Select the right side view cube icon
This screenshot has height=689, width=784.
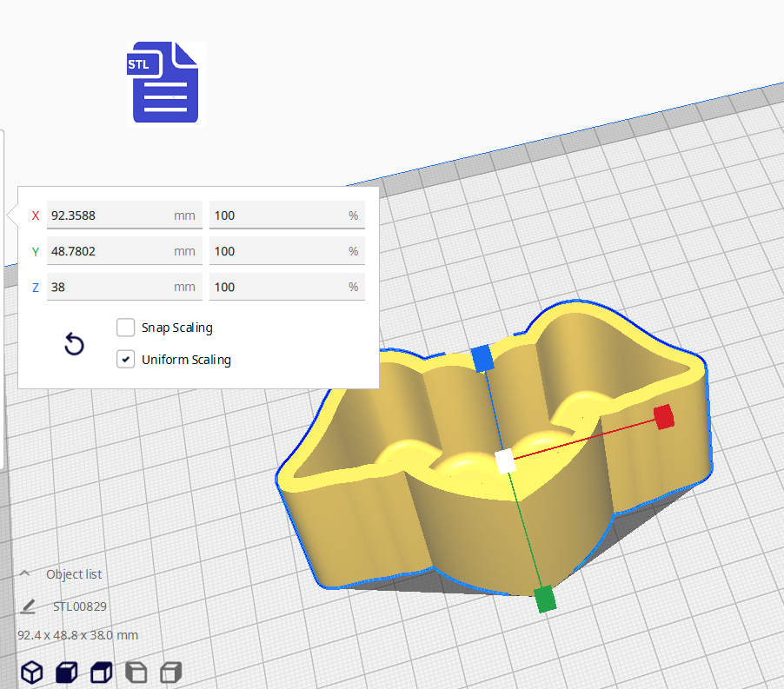tap(171, 672)
